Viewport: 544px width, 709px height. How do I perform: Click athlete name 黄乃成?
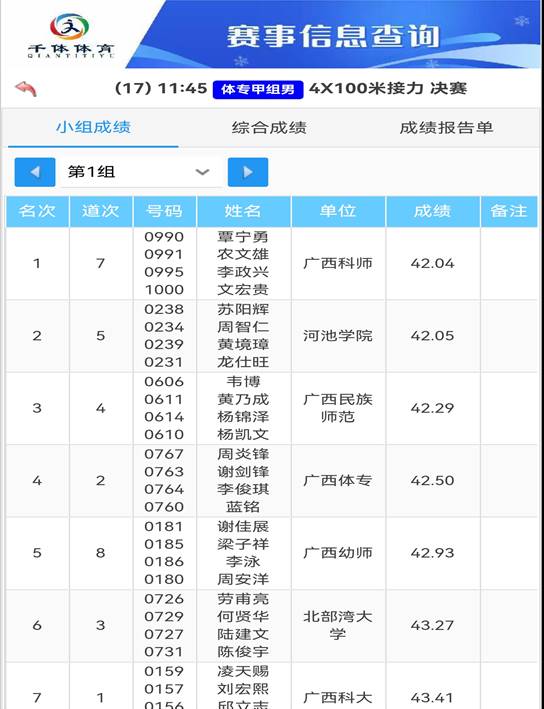coord(243,399)
